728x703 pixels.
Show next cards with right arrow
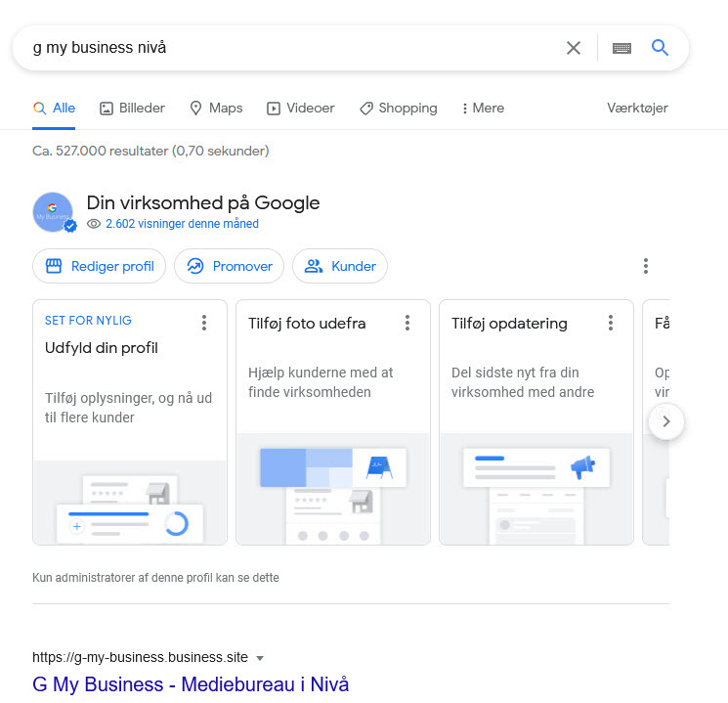(666, 421)
